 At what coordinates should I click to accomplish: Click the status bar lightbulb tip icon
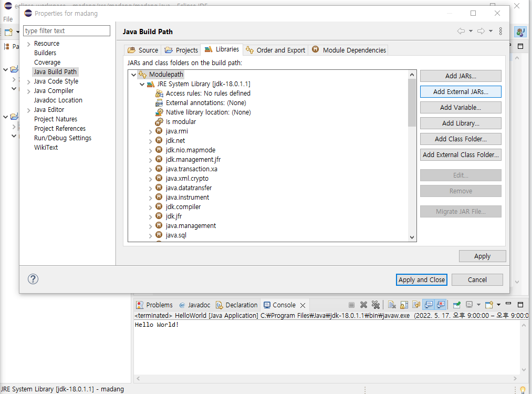click(523, 390)
